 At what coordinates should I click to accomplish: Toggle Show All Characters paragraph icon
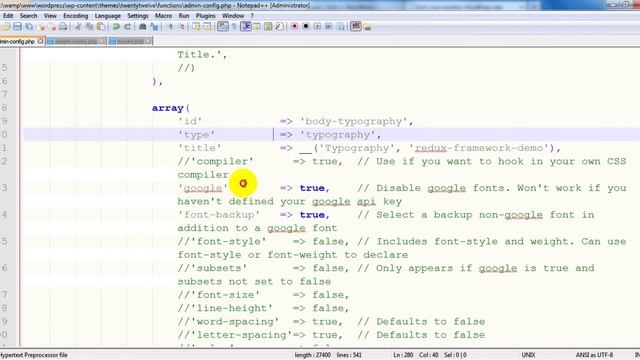click(x=234, y=27)
